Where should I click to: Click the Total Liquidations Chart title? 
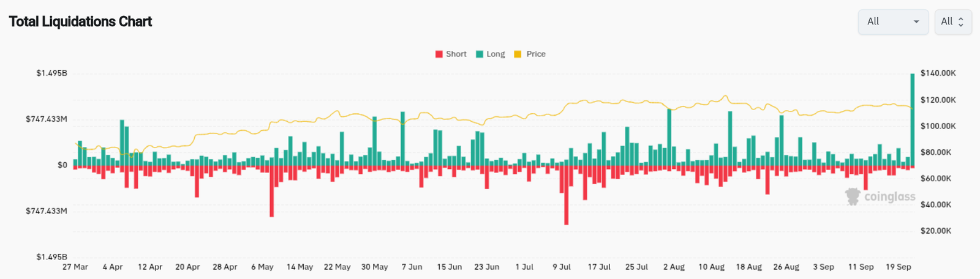tap(80, 21)
